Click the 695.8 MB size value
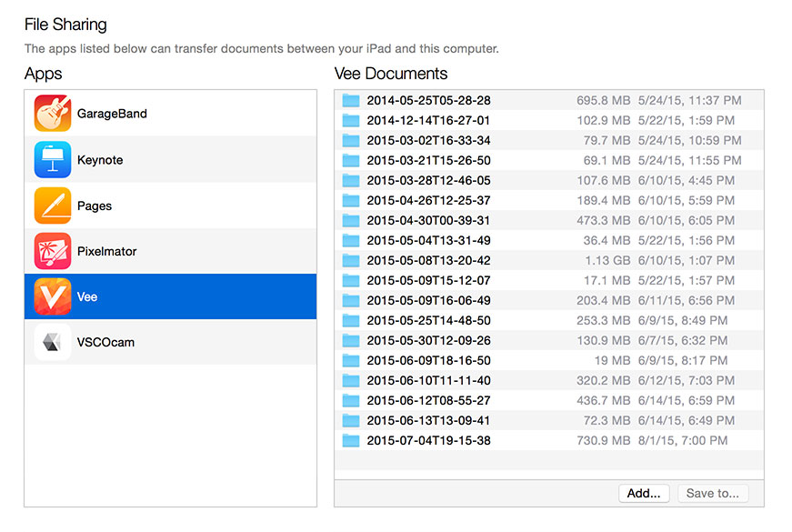792x532 pixels. pyautogui.click(x=603, y=100)
